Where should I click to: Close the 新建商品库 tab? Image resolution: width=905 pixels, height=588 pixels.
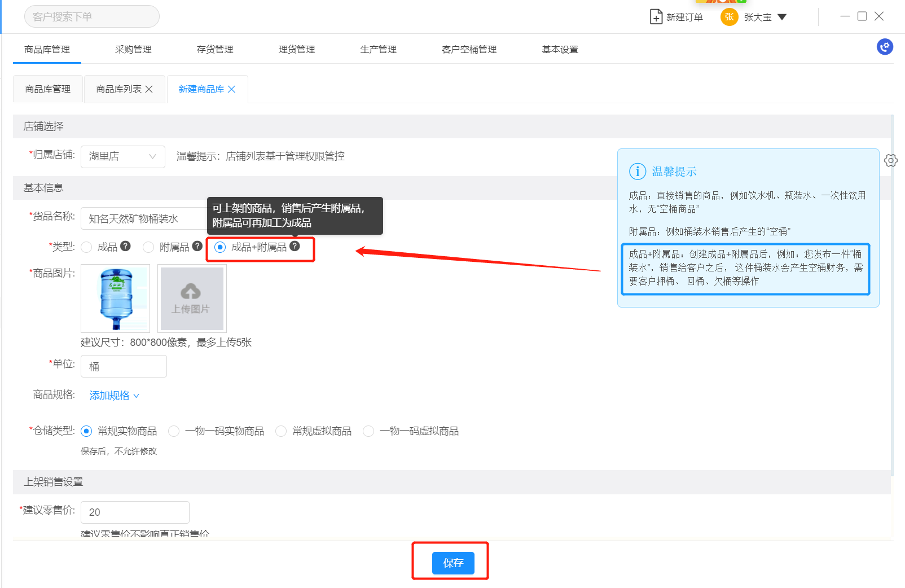pyautogui.click(x=231, y=89)
